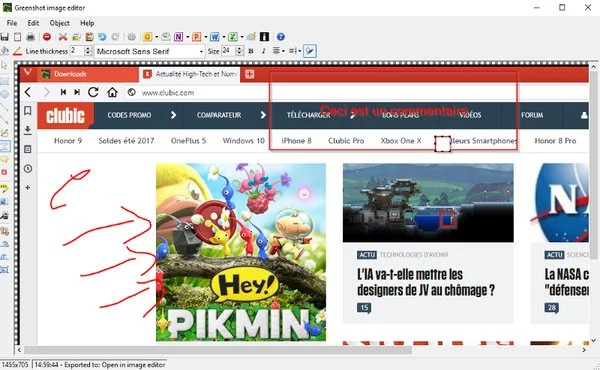Image resolution: width=600 pixels, height=370 pixels.
Task: Toggle bold text formatting
Action: [x=251, y=51]
